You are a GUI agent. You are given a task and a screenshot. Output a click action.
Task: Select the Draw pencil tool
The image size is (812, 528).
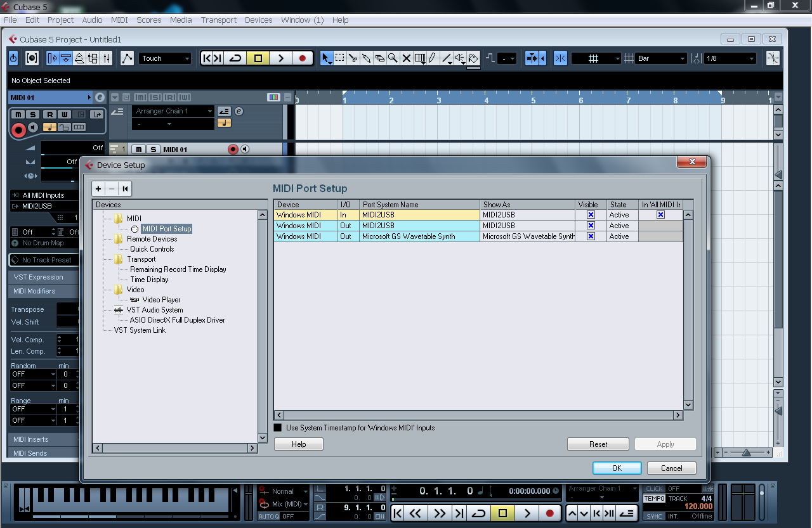433,58
